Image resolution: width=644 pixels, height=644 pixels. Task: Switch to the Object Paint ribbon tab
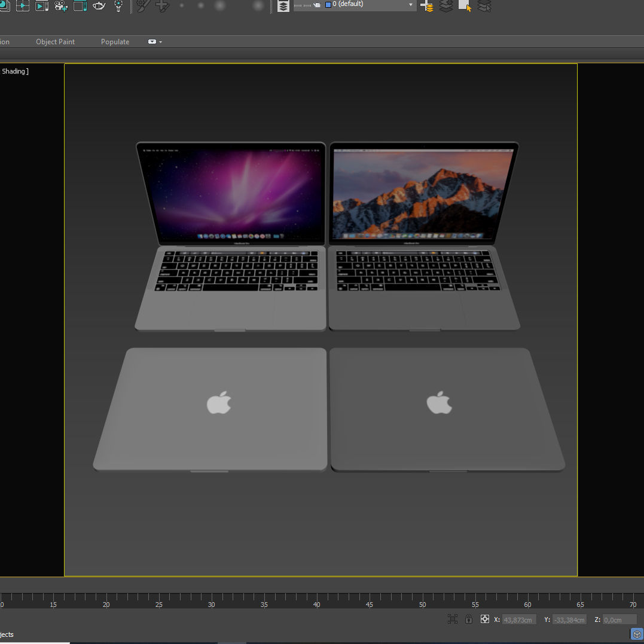point(56,42)
